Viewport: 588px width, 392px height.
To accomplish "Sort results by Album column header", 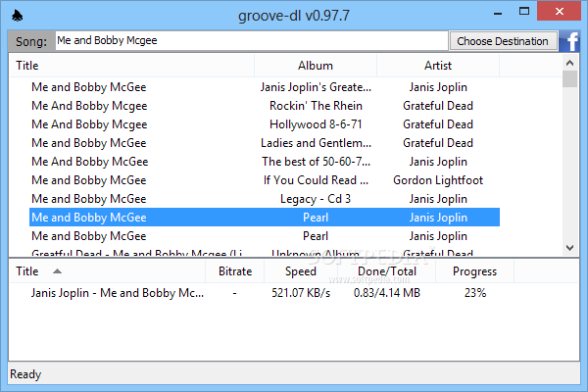I will (x=316, y=66).
